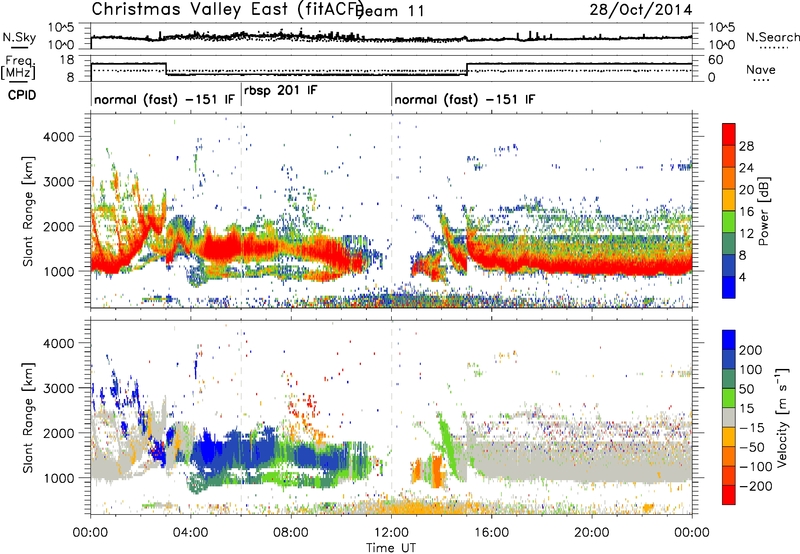Pick the grey segment of the velocity colorbar
This screenshot has height=554, width=800.
point(729,417)
